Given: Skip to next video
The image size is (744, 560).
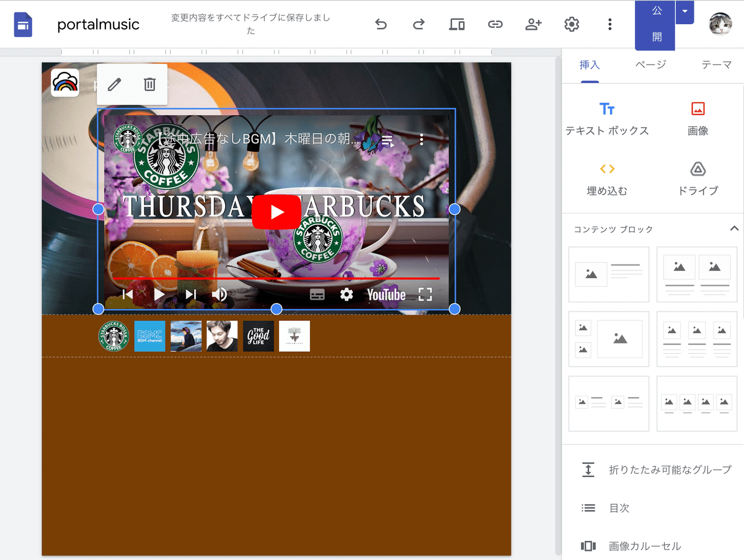Looking at the screenshot, I should pos(191,294).
